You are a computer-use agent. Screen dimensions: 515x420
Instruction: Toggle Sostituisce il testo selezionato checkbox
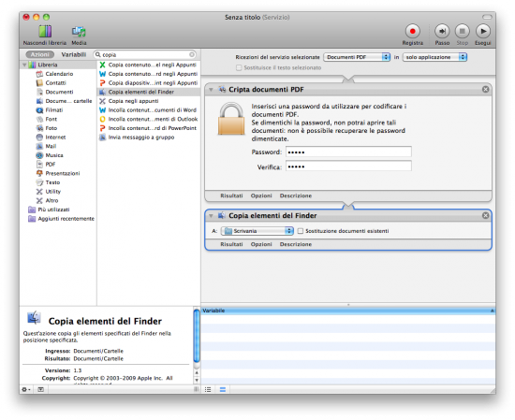pos(239,67)
